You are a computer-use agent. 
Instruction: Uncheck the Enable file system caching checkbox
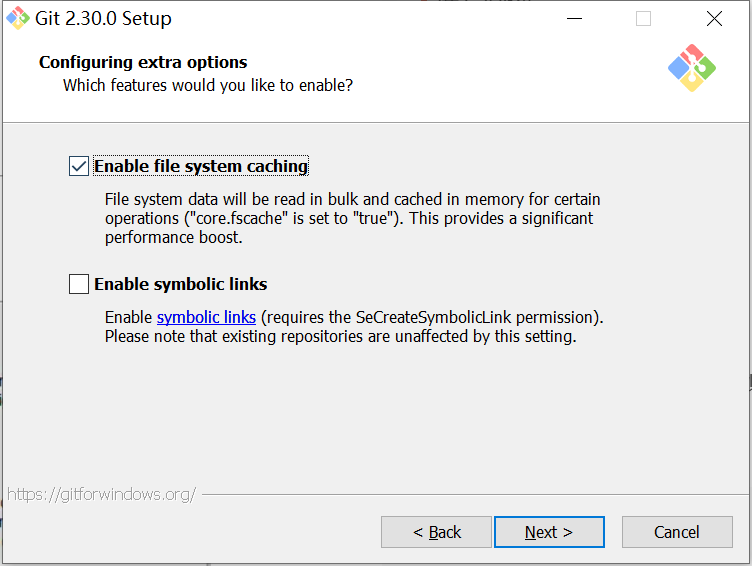click(x=79, y=166)
